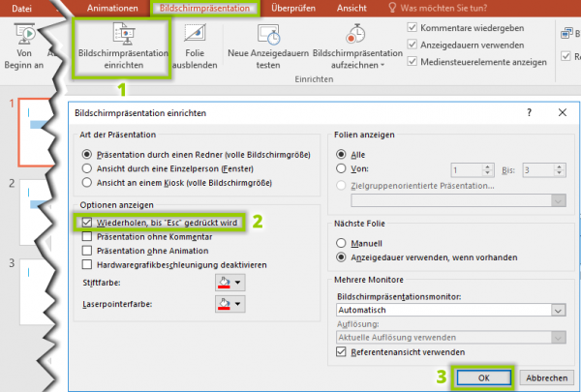Toggle Referentenansicht verwenden checkbox
The image size is (581, 392).
(341, 351)
